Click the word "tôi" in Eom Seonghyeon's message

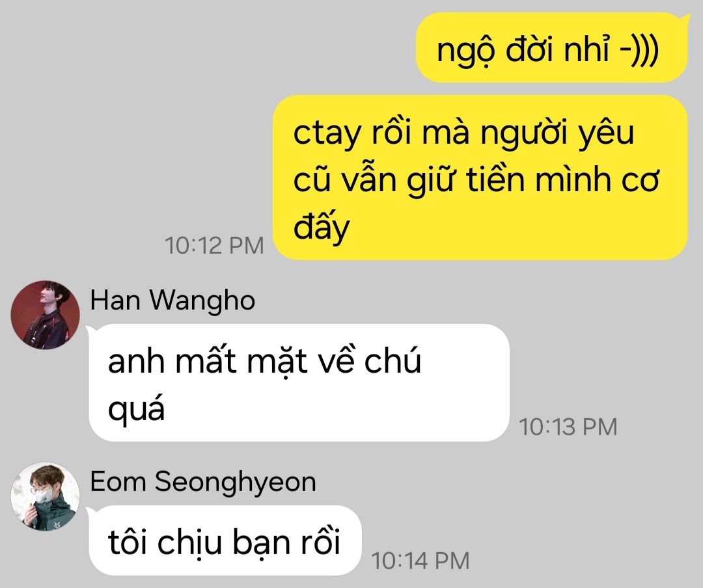[128, 541]
